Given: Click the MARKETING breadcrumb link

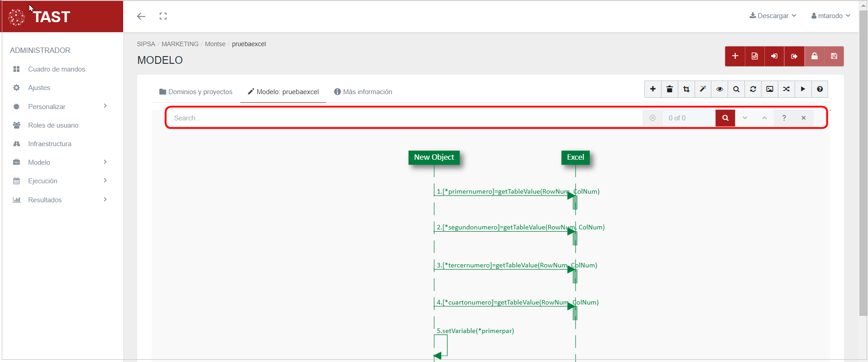Looking at the screenshot, I should (180, 44).
